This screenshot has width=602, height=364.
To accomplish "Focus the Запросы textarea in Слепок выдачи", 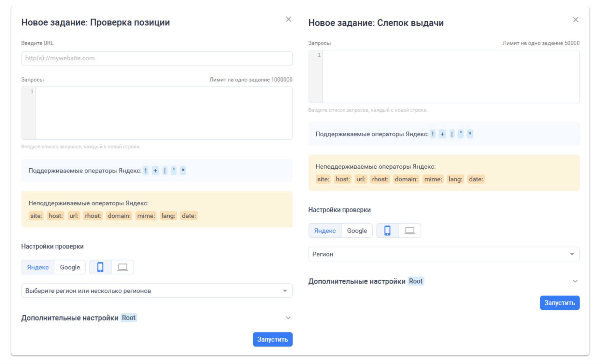I will tap(444, 77).
